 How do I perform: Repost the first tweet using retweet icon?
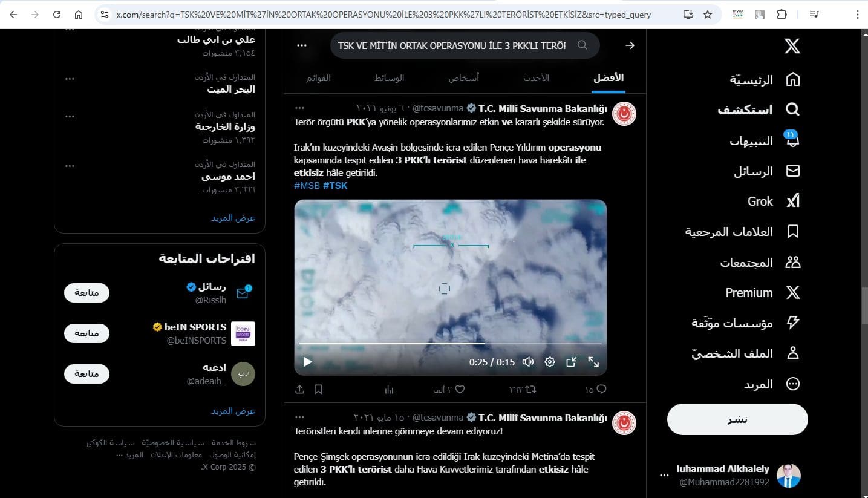[x=530, y=390]
